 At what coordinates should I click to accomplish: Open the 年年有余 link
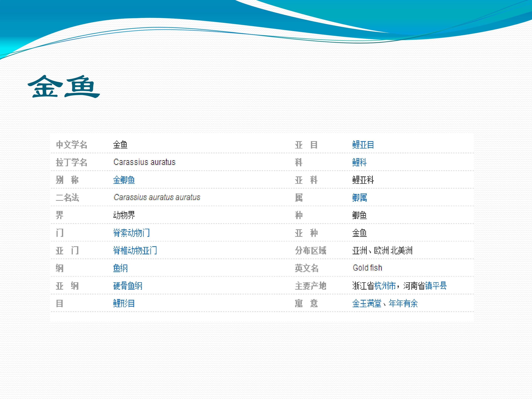click(x=403, y=303)
